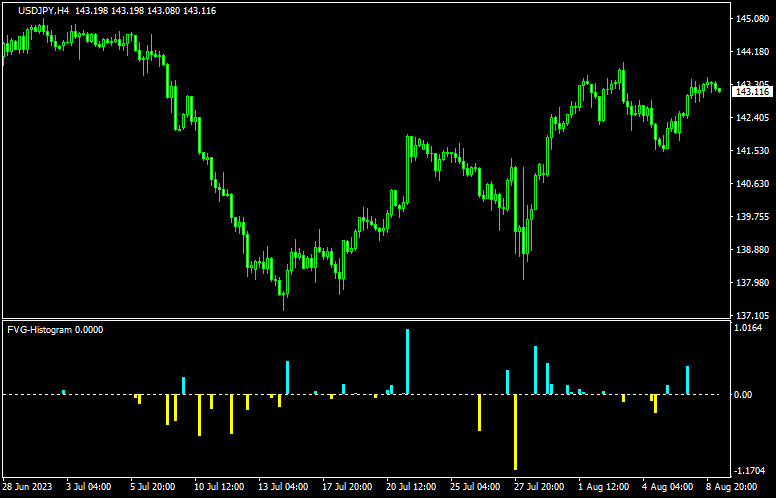Click the 5 Jul 20:00 time label
The width and height of the screenshot is (776, 498).
152,487
